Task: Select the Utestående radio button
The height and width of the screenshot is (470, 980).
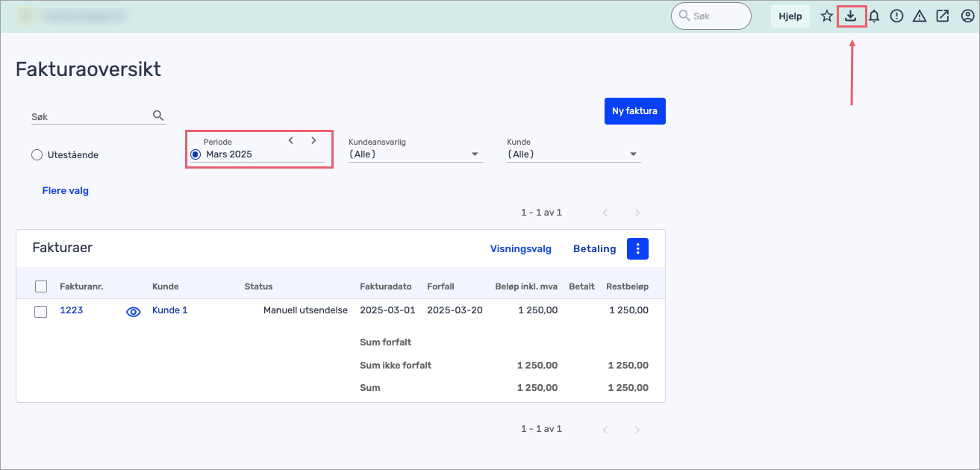Action: coord(37,155)
